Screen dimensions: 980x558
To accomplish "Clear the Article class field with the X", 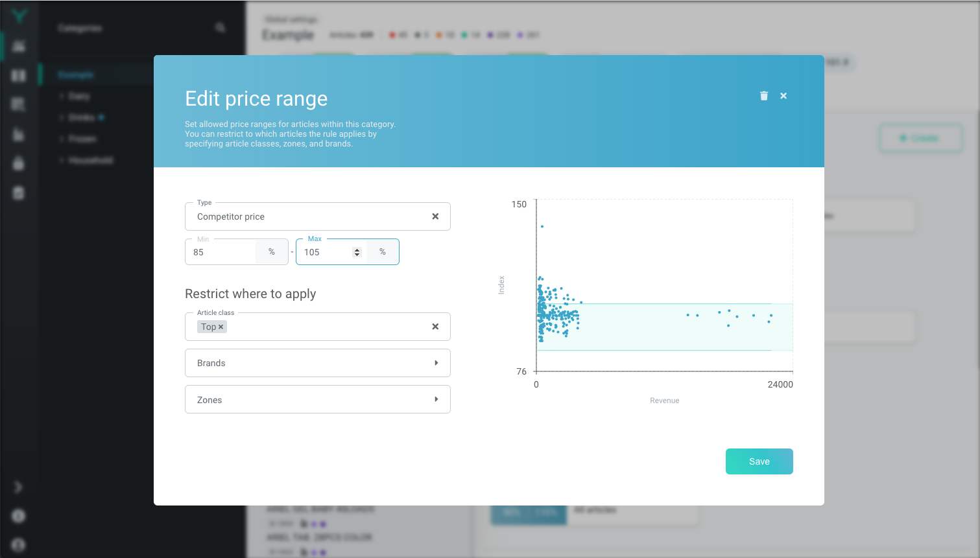I will click(435, 327).
